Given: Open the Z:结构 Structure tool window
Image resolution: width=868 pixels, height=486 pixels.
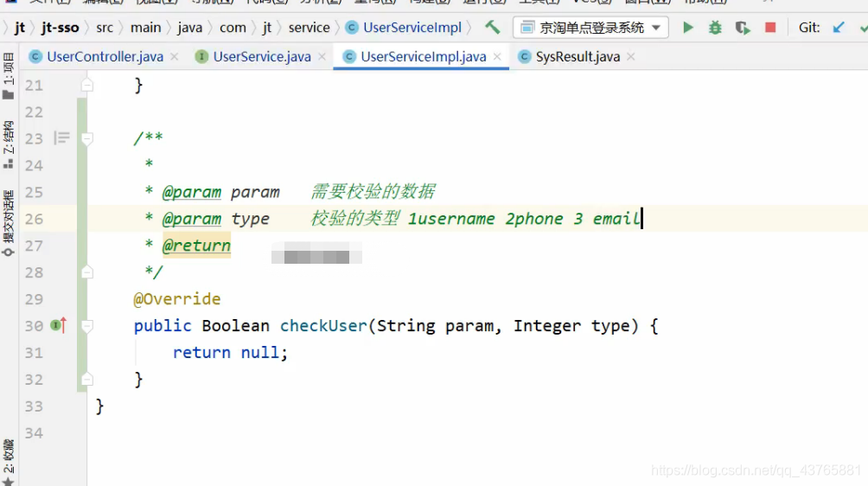Looking at the screenshot, I should [9, 144].
